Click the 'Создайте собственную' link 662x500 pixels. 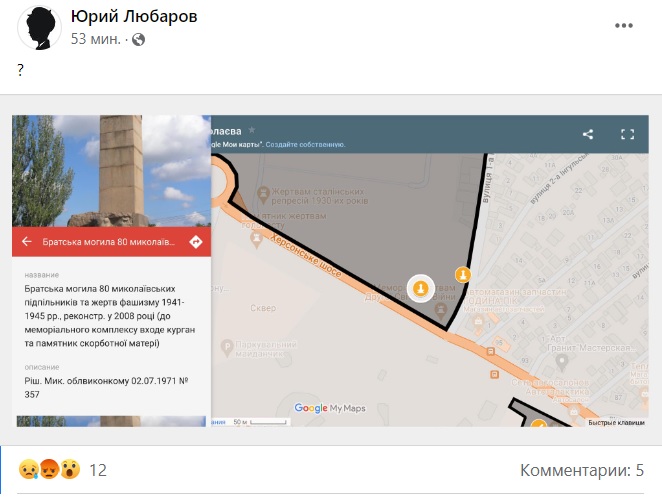306,144
